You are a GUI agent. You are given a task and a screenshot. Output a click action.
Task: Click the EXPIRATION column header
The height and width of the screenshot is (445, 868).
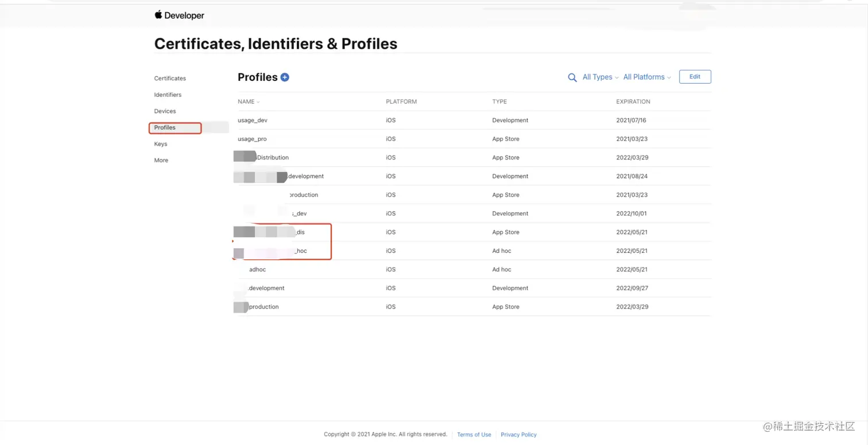coord(633,102)
